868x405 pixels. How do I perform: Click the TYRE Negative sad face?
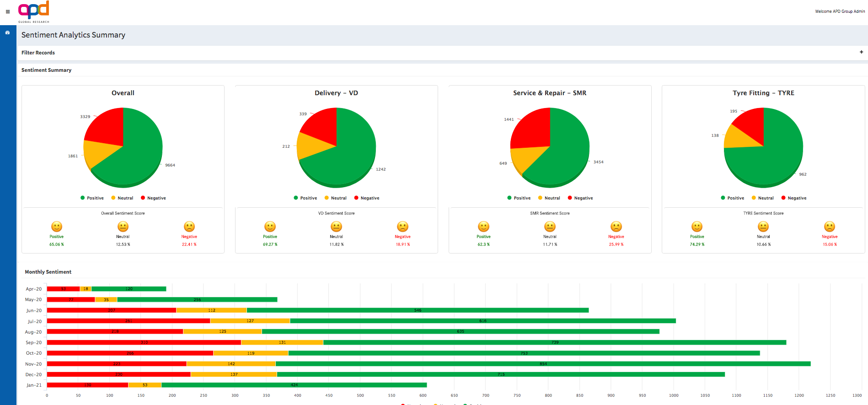pos(830,227)
